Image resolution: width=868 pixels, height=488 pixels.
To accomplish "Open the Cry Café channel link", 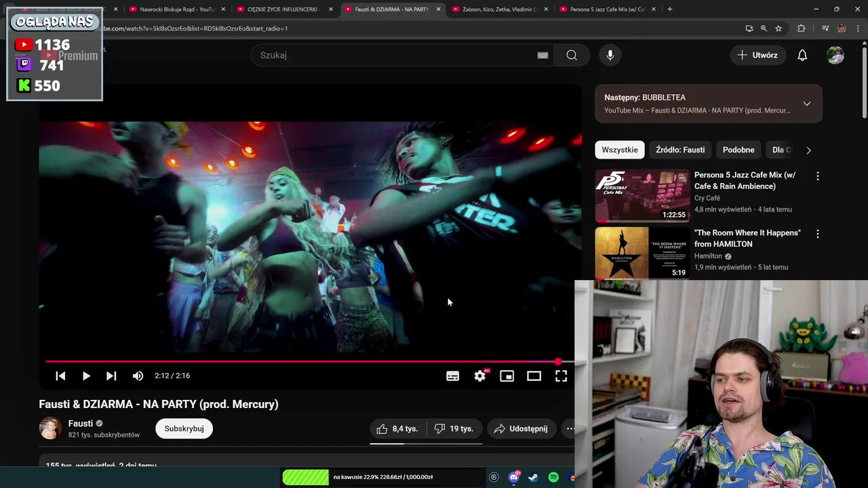I will pyautogui.click(x=707, y=198).
